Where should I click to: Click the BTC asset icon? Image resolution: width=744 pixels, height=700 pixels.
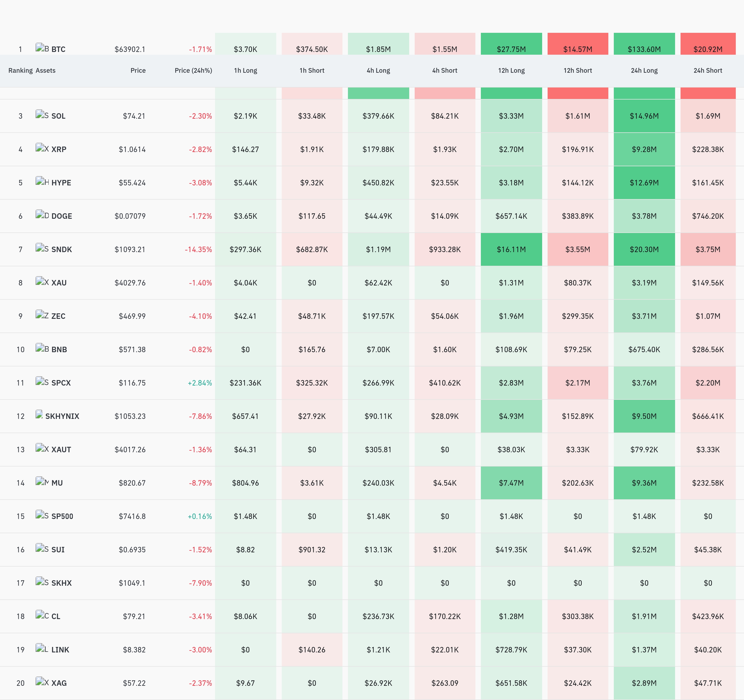tap(42, 48)
